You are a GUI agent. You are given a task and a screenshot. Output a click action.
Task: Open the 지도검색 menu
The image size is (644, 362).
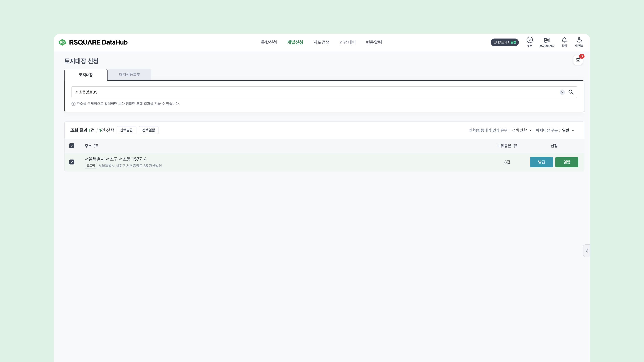pyautogui.click(x=321, y=42)
